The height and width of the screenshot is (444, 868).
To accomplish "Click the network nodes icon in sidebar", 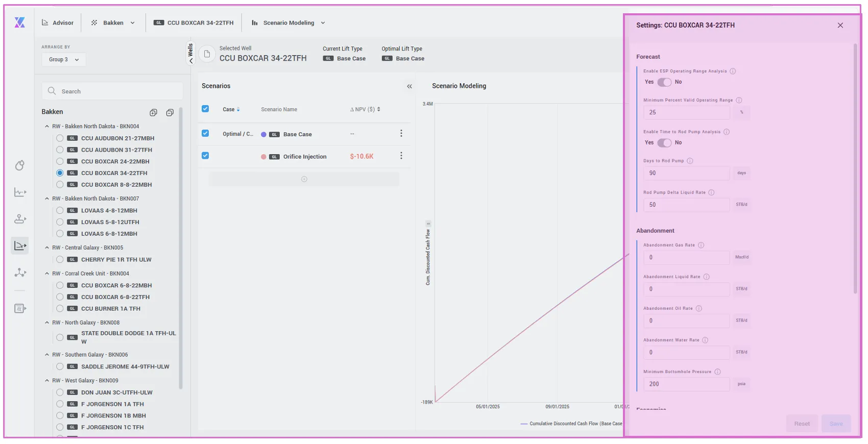I will [20, 273].
